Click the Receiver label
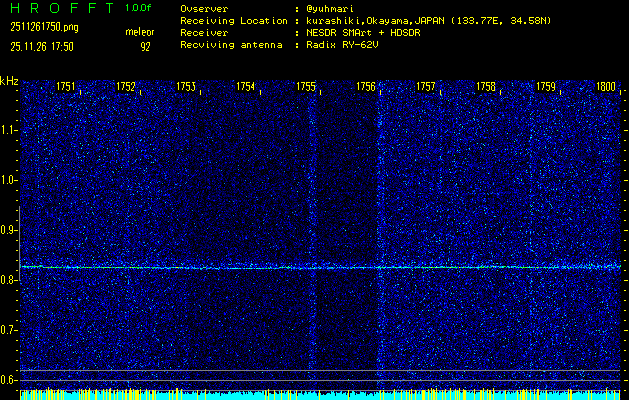The height and width of the screenshot is (400, 629). click(x=204, y=33)
